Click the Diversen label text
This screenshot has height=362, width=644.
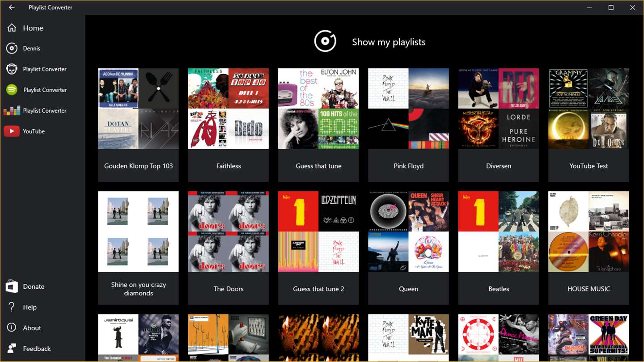[499, 166]
